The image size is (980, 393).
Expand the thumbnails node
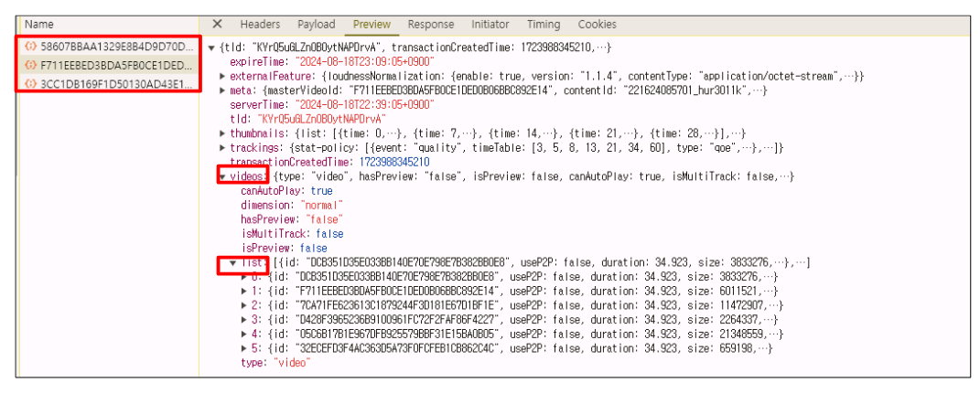coord(223,133)
